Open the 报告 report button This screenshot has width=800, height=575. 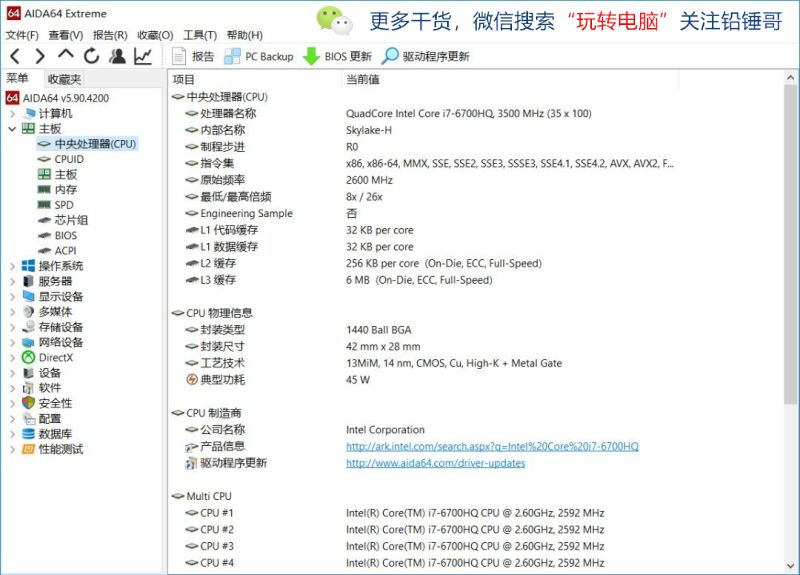pos(193,56)
